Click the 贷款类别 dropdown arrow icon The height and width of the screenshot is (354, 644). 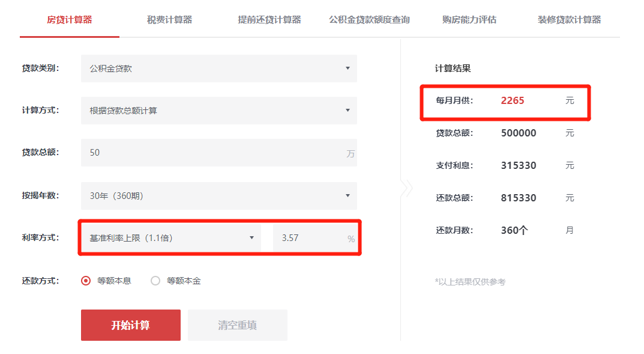[348, 69]
